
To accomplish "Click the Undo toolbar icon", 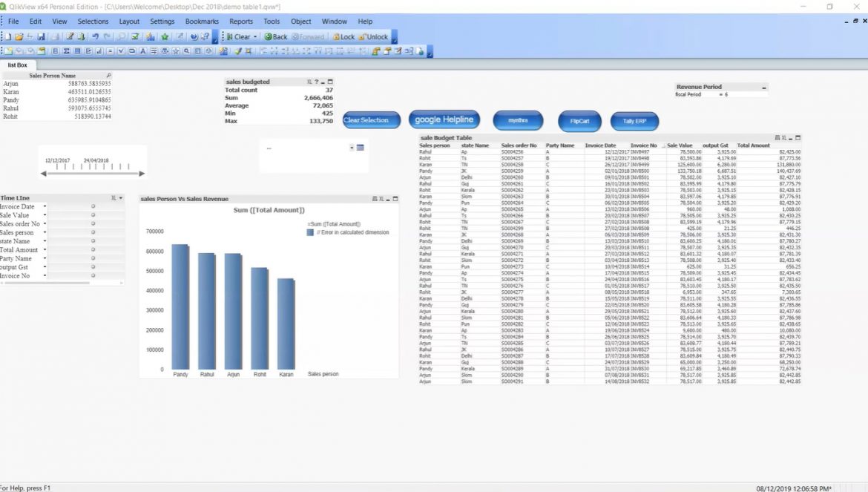I will point(96,36).
